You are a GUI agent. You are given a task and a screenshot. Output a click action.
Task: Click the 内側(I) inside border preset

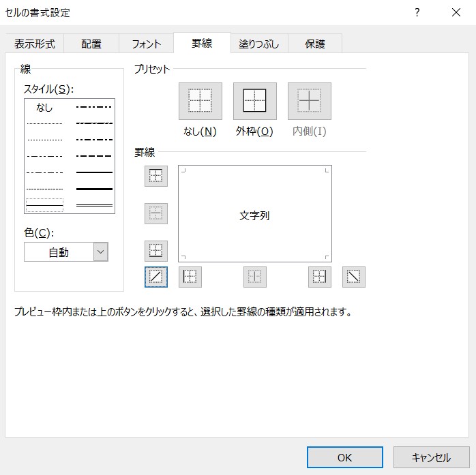pos(310,101)
